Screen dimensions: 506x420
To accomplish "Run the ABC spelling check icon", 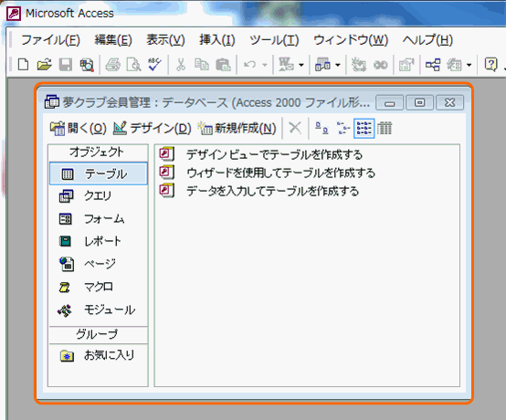I will pyautogui.click(x=154, y=65).
